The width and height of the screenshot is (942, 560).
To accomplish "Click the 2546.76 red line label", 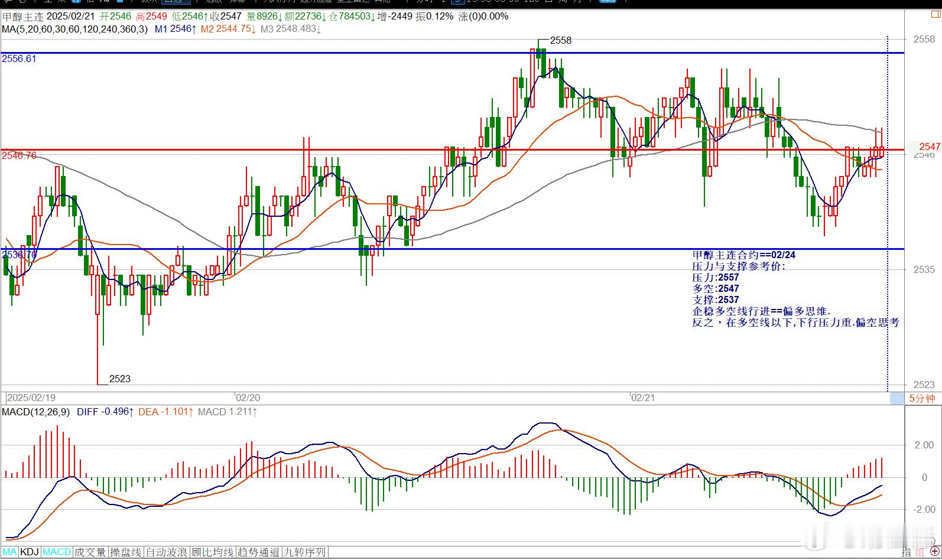I will [19, 156].
